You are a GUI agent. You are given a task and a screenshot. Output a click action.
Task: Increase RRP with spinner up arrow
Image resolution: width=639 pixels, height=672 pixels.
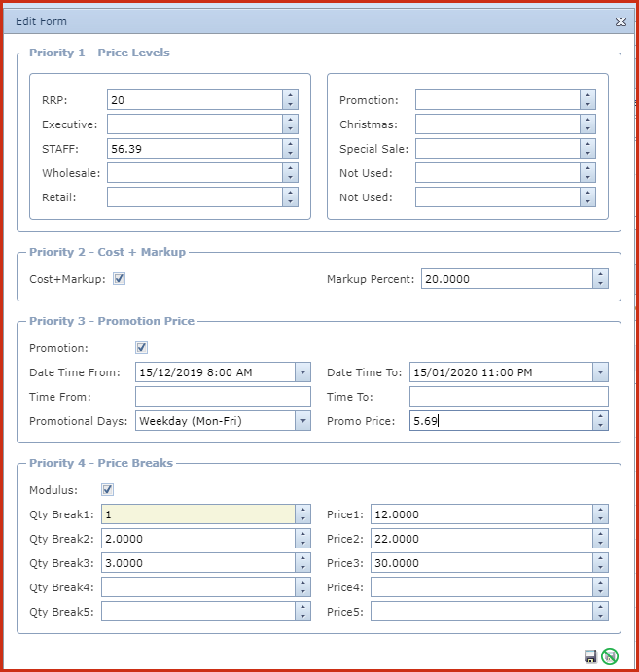pos(290,95)
